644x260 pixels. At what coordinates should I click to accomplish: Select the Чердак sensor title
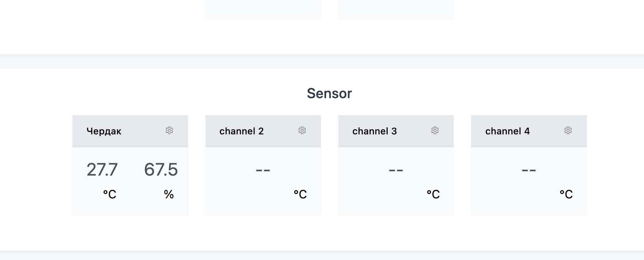[104, 131]
